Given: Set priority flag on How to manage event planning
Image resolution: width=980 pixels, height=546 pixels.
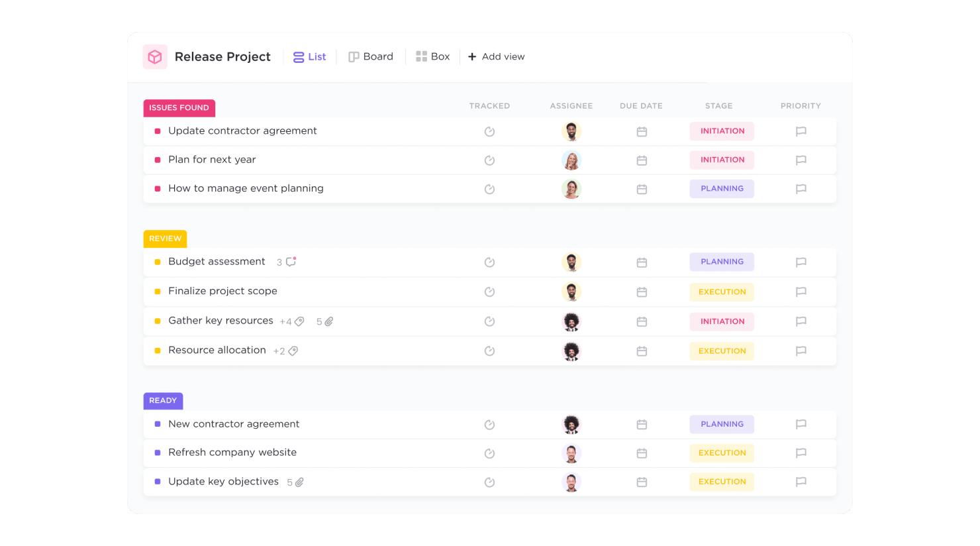Looking at the screenshot, I should [801, 189].
